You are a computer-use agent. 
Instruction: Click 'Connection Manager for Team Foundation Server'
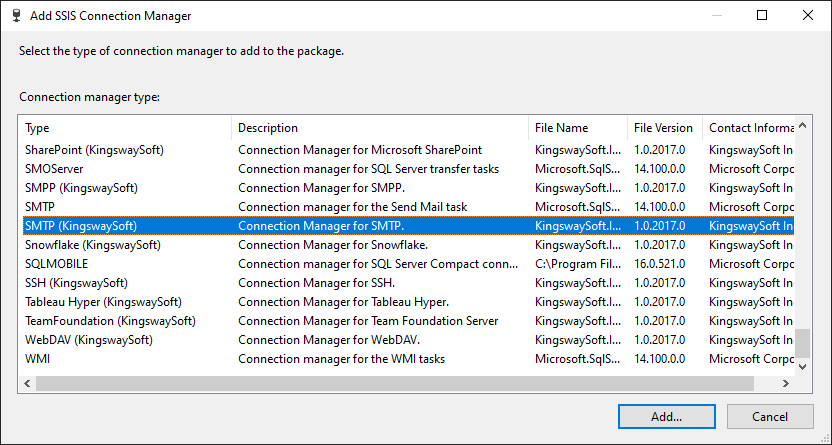[368, 321]
